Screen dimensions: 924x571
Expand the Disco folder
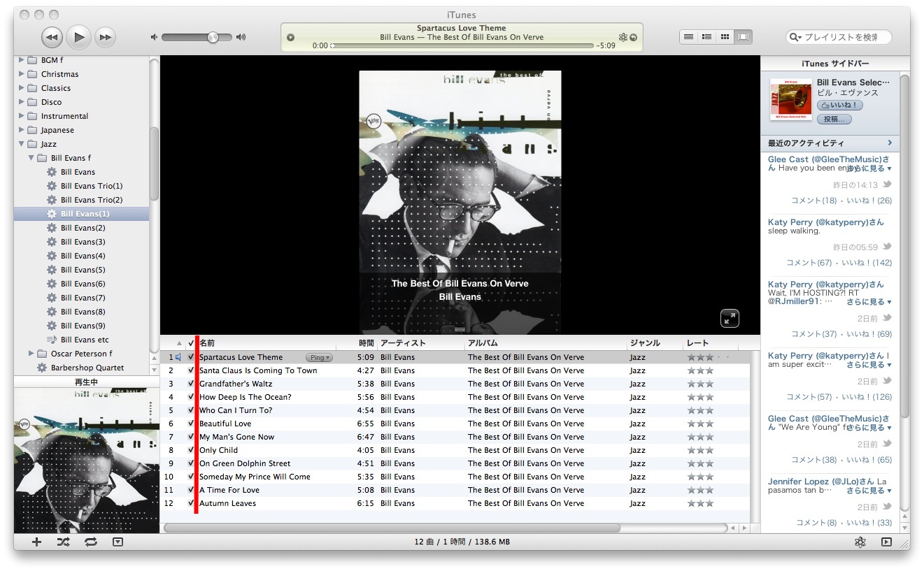pos(22,102)
